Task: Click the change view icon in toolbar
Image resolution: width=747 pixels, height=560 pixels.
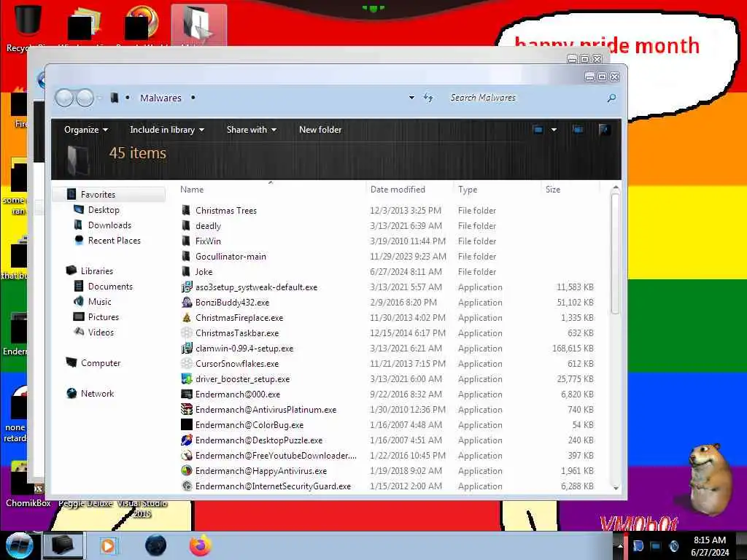Action: click(538, 130)
